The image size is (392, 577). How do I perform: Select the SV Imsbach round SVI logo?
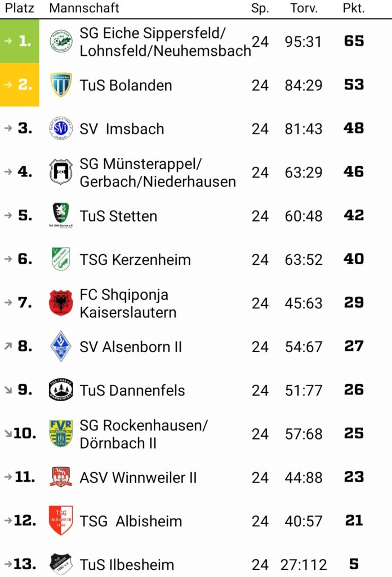point(61,128)
